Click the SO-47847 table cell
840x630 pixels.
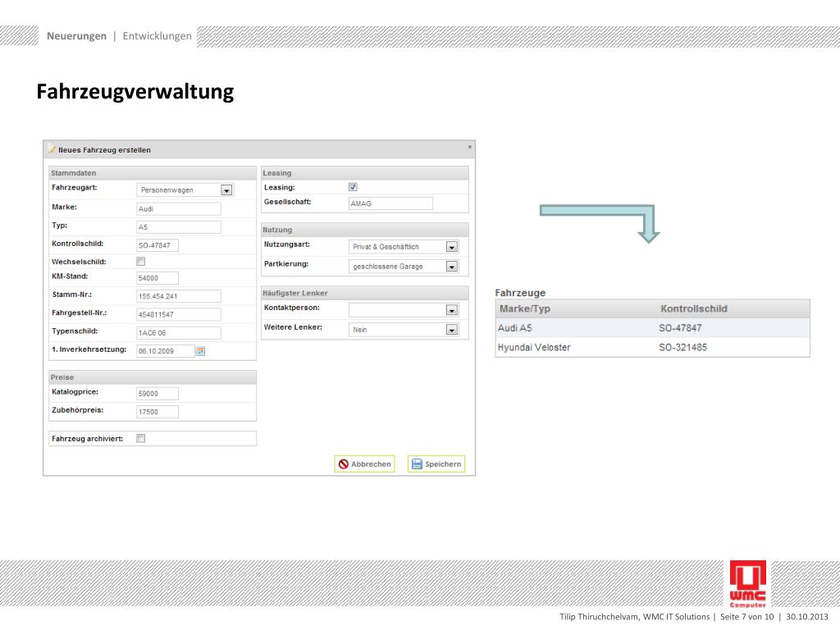pos(680,328)
